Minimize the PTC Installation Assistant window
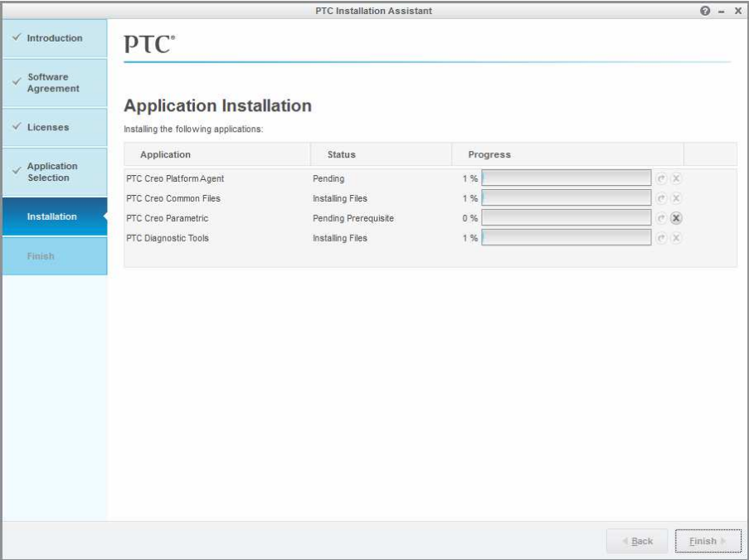The width and height of the screenshot is (749, 560). pos(722,11)
